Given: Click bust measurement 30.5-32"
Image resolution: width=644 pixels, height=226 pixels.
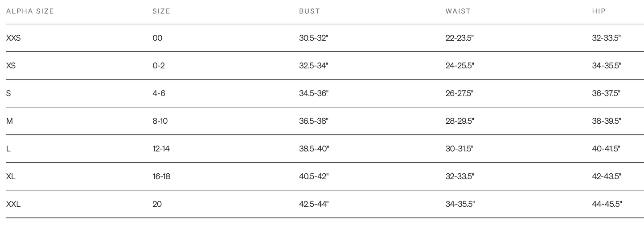Looking at the screenshot, I should tap(313, 38).
